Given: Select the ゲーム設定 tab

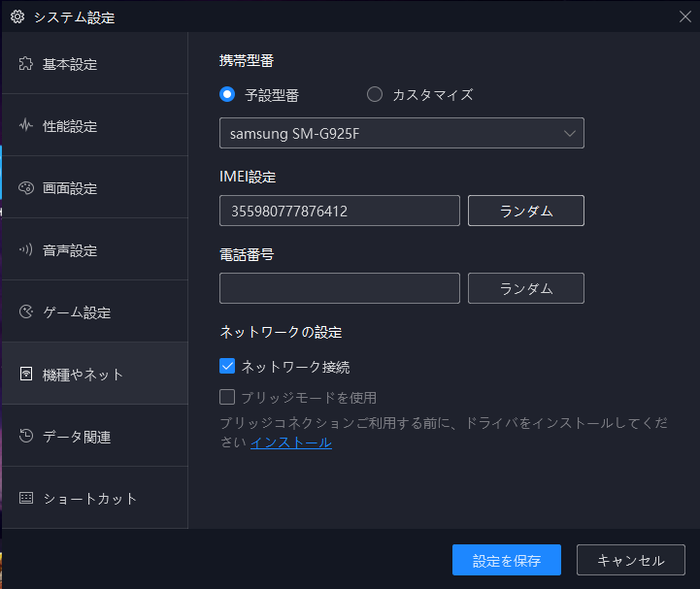Looking at the screenshot, I should (x=94, y=311).
